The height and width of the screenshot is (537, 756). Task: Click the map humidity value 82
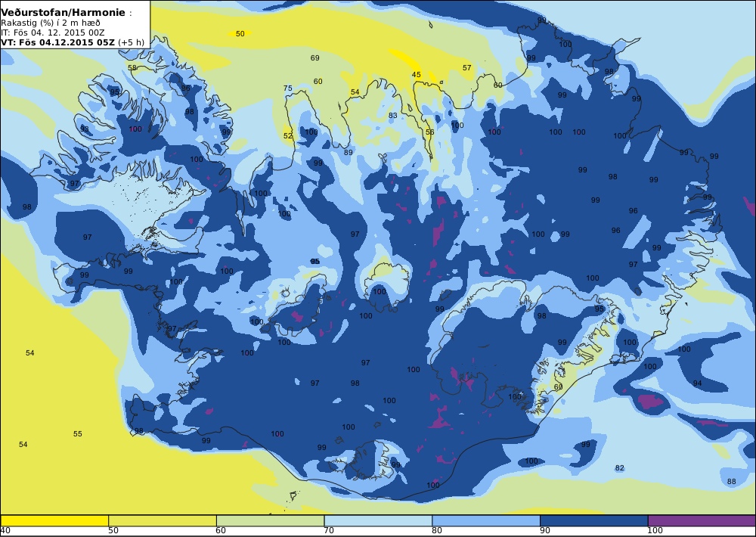[x=620, y=467]
